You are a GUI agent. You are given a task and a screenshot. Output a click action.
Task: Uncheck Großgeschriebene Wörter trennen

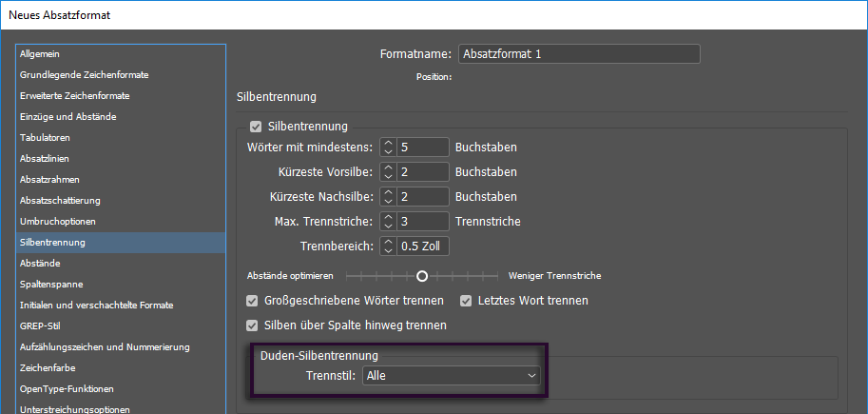(253, 301)
